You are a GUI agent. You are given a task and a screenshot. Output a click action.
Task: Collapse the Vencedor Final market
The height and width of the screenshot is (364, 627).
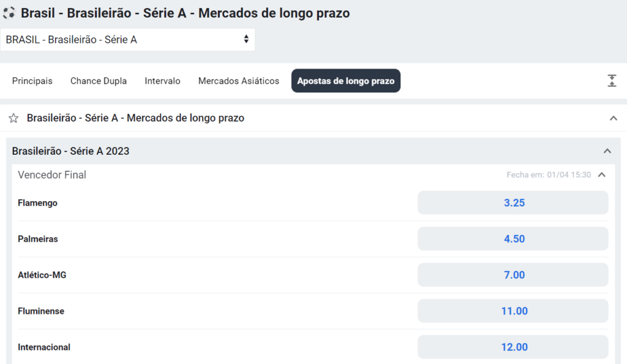(602, 174)
